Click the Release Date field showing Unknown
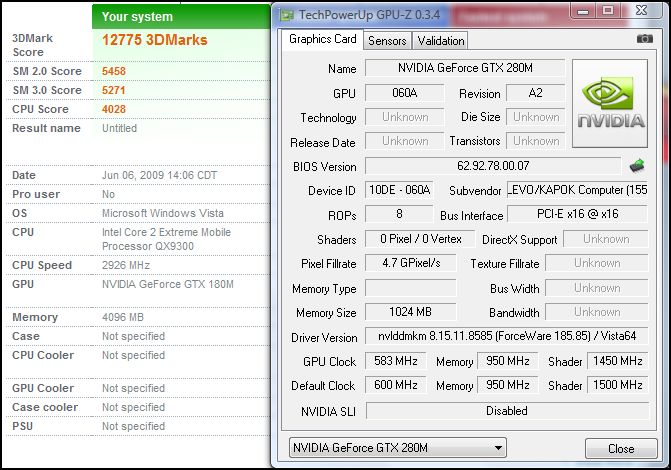Image resolution: width=671 pixels, height=470 pixels. click(405, 141)
